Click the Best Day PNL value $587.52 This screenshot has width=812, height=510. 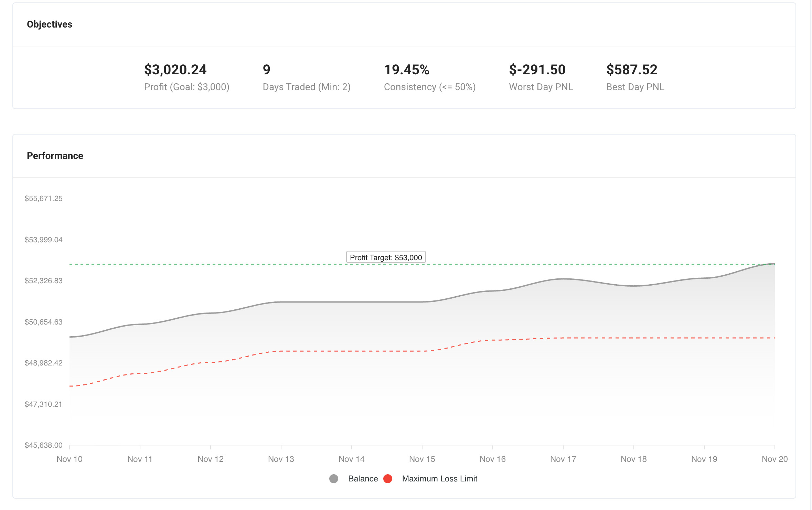click(x=632, y=70)
